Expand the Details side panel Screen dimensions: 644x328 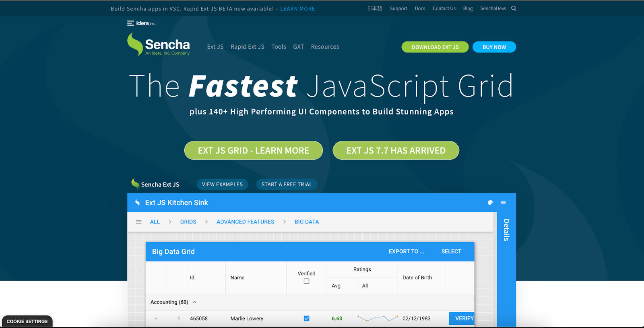coord(506,230)
